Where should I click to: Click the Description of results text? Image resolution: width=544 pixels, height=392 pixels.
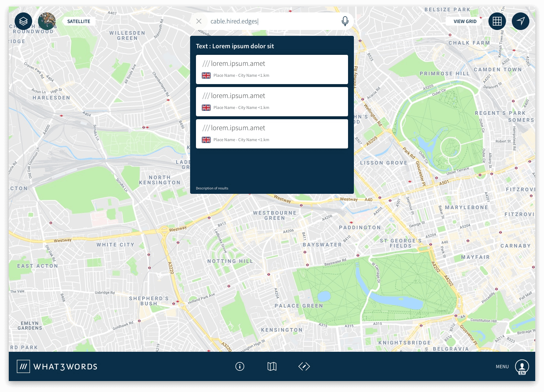click(x=212, y=188)
